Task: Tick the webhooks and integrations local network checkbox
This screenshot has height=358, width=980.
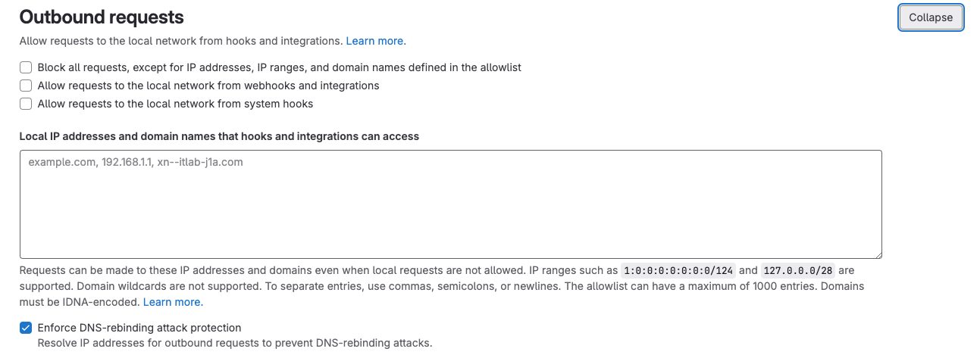Action: coord(26,86)
